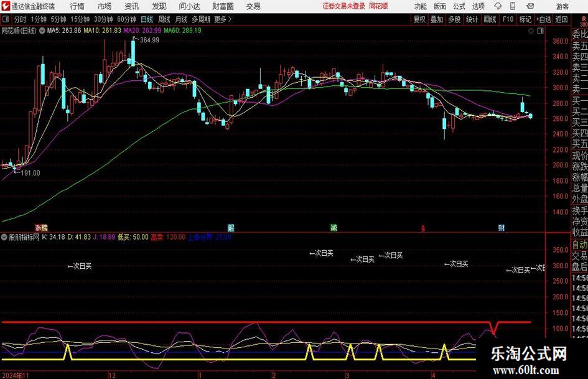Open the 功能 menu
This screenshot has height=379, width=588.
coord(421,6)
